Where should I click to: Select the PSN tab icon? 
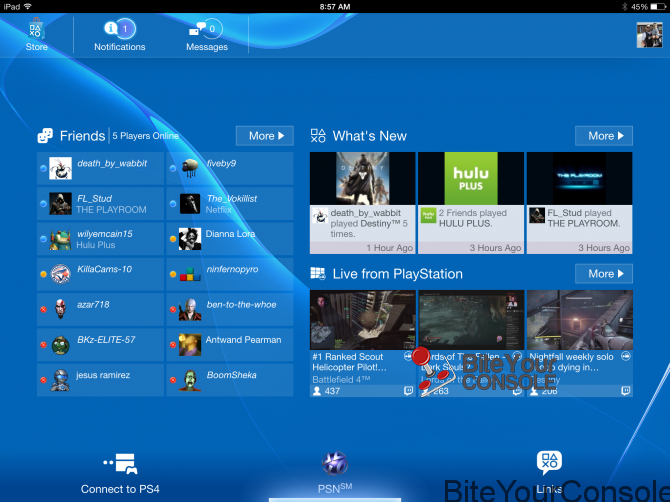[x=335, y=464]
